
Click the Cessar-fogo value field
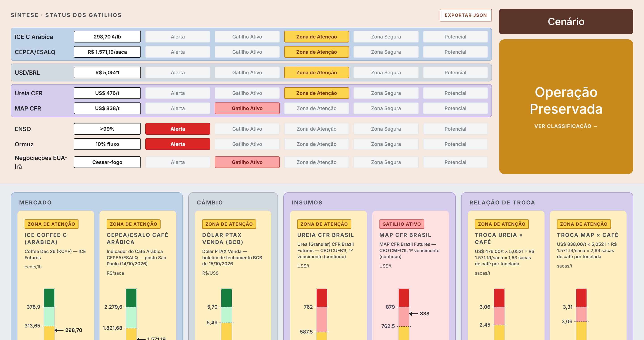[x=107, y=162]
